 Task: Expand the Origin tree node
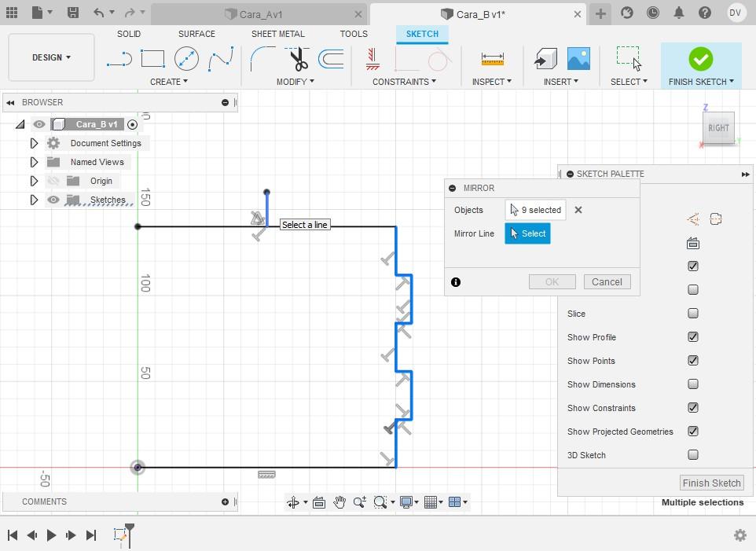click(x=34, y=181)
